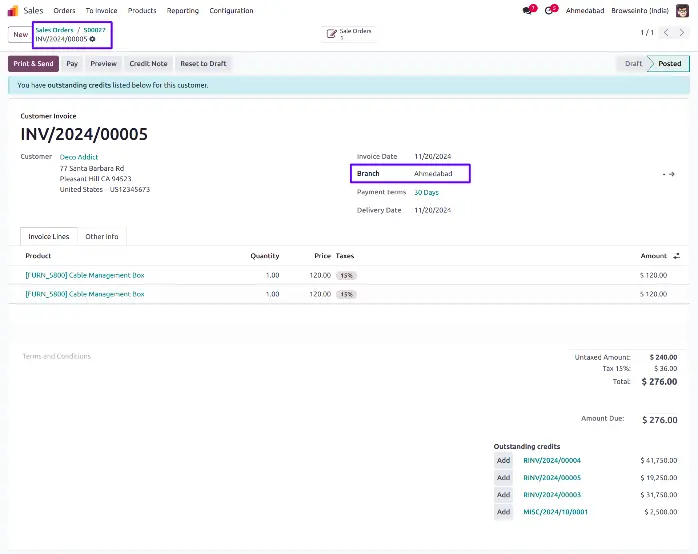Open the Deco Addict customer link
Screen dimensions: 698x554
coord(79,157)
